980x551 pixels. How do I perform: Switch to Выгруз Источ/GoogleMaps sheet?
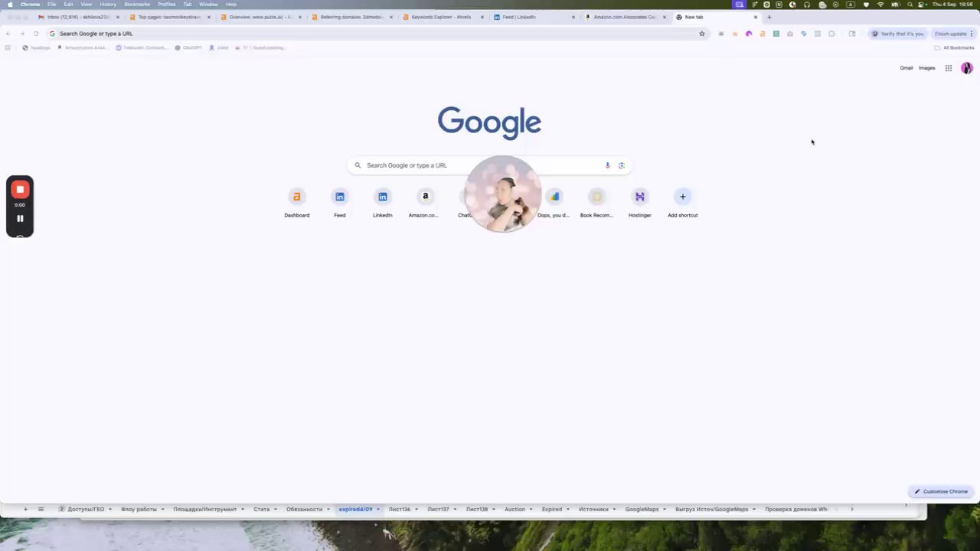pos(712,509)
